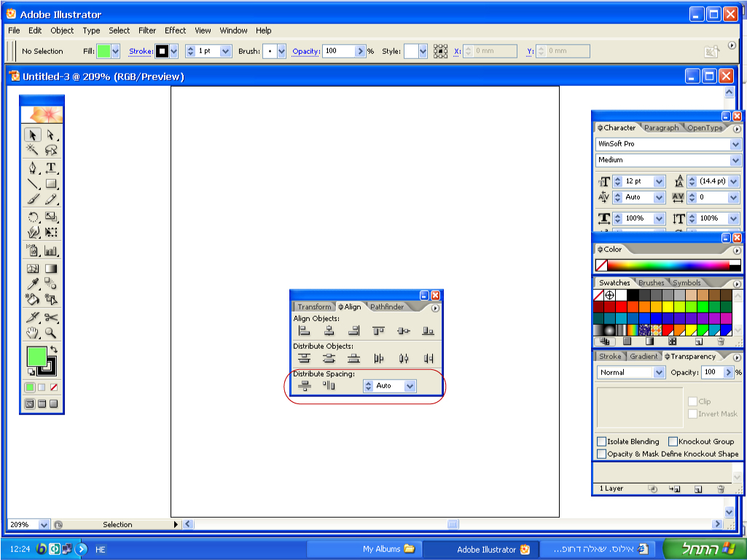Swap fill and stroke colors arrow
This screenshot has width=747, height=560.
coord(54,349)
